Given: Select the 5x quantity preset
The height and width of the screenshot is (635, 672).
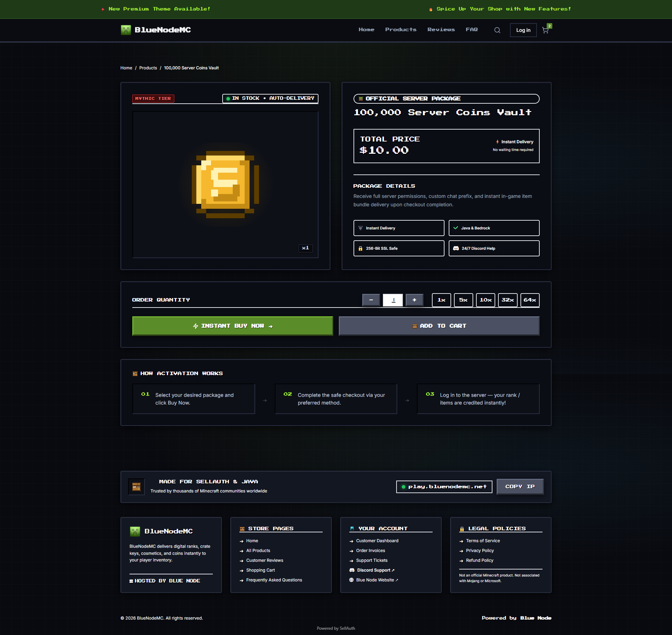Looking at the screenshot, I should 463,300.
